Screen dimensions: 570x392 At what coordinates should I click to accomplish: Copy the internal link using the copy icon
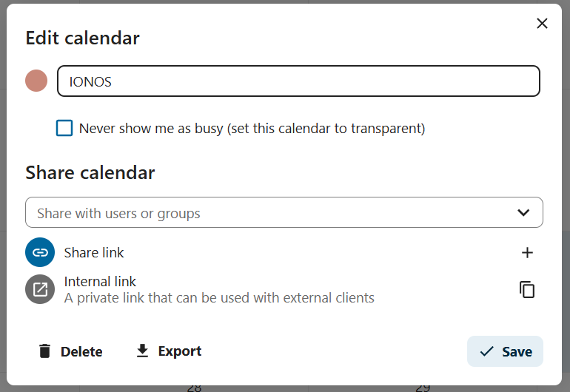tap(527, 289)
